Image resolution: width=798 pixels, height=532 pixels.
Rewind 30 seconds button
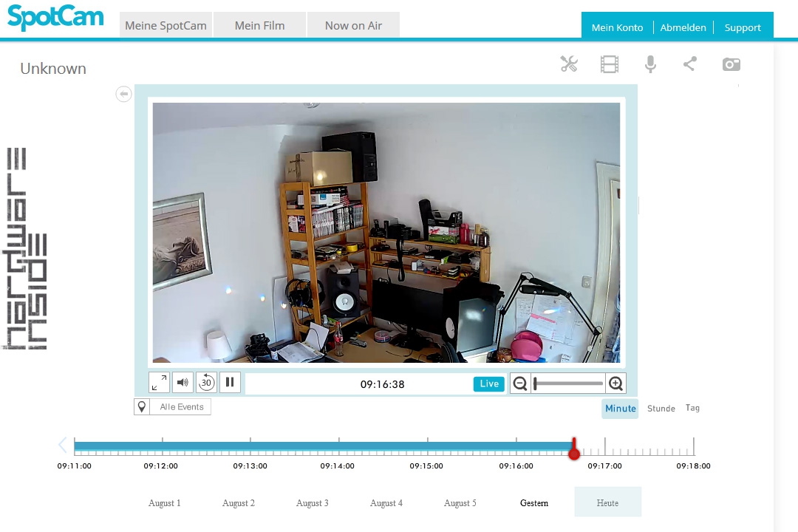pyautogui.click(x=206, y=383)
